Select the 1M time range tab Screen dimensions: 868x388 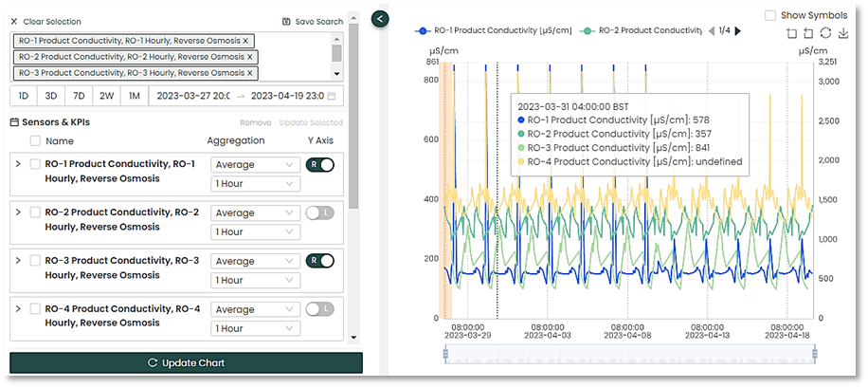coord(135,96)
